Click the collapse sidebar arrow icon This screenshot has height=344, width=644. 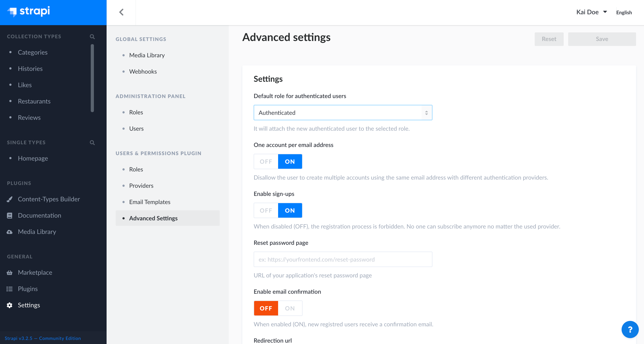(121, 12)
